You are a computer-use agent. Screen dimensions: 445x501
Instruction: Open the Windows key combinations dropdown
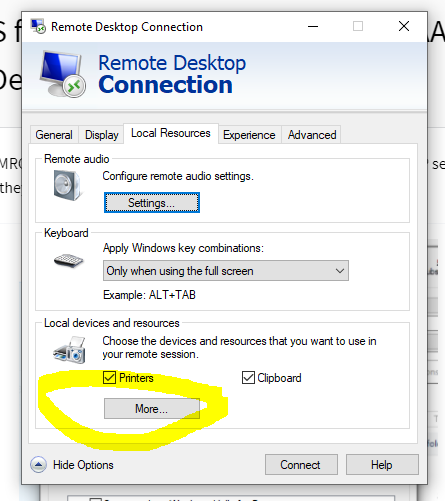point(226,271)
